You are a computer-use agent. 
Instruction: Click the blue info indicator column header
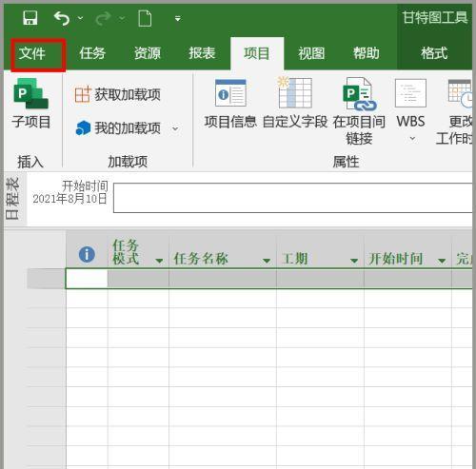87,254
